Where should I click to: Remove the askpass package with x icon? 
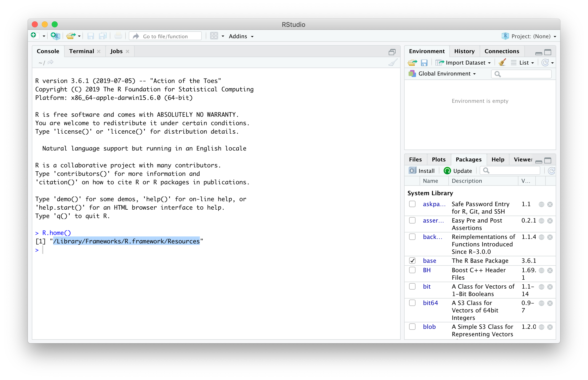click(550, 204)
